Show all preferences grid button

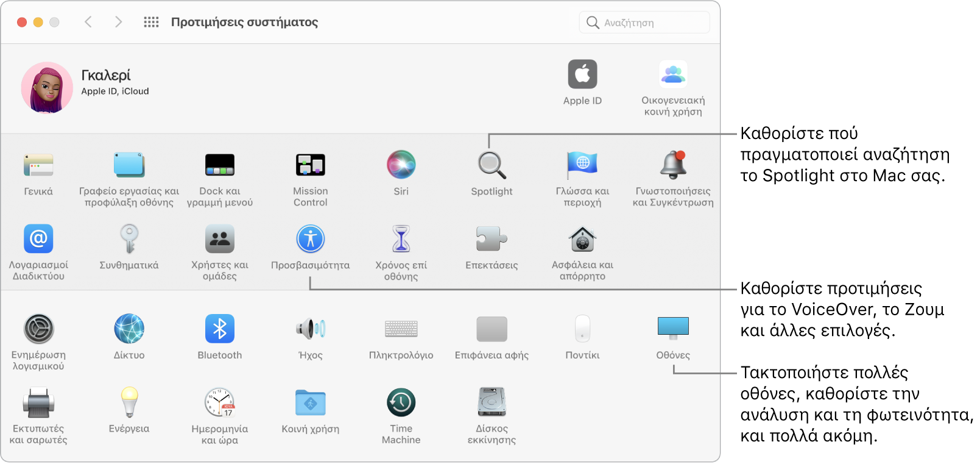(151, 22)
